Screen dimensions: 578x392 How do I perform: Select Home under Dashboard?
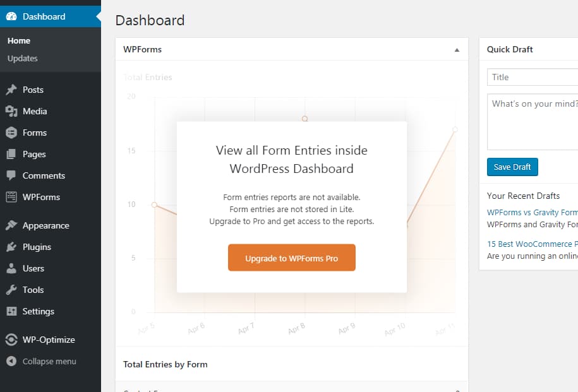click(x=19, y=40)
